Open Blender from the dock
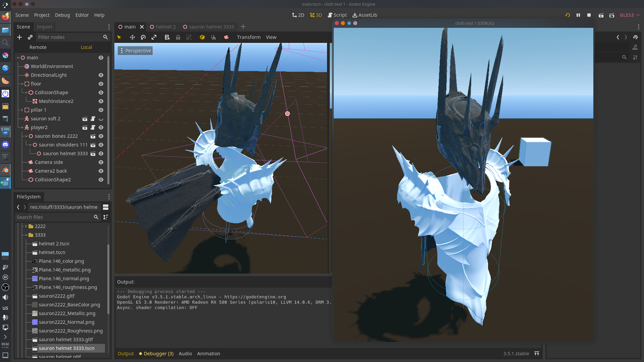 (x=5, y=170)
